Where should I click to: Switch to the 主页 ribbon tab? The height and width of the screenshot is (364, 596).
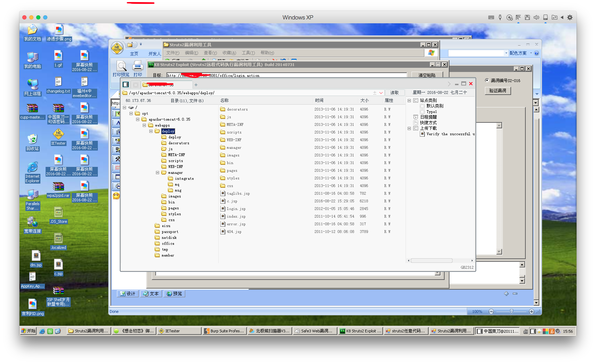[134, 54]
